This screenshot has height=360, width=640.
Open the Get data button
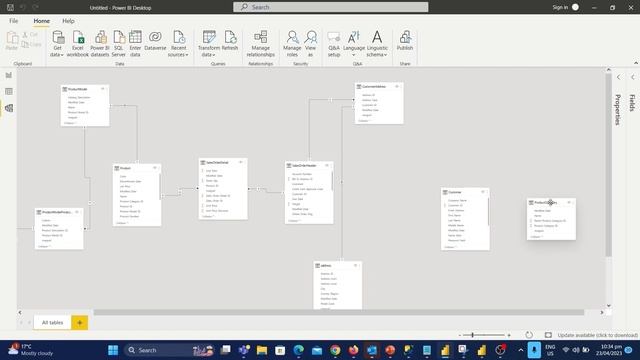point(57,44)
